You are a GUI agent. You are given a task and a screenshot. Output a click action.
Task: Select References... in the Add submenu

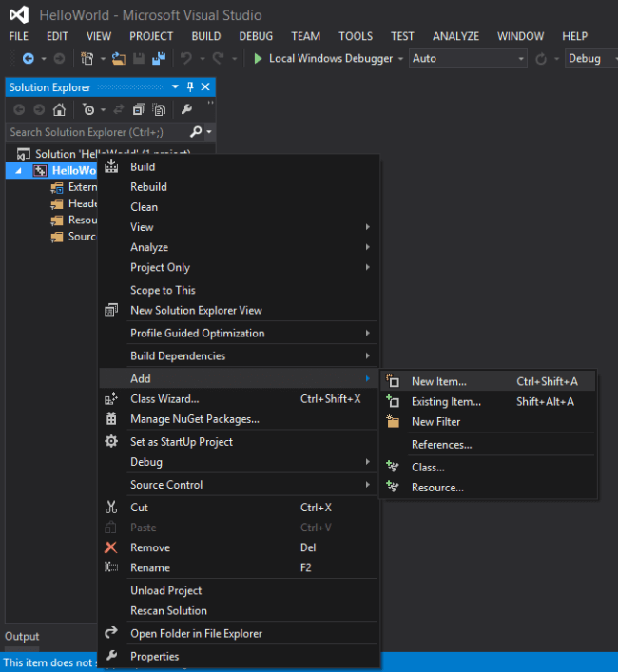tap(488, 445)
